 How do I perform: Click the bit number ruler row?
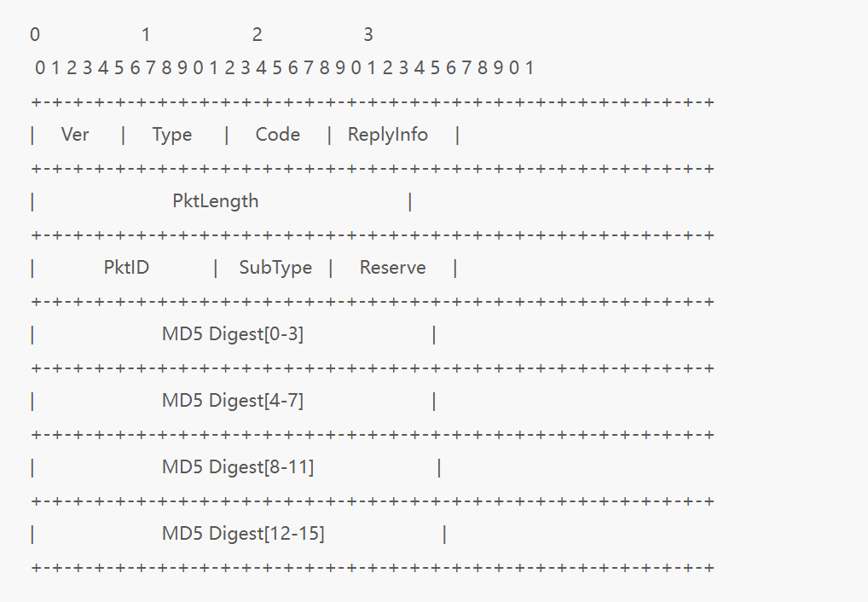(284, 67)
